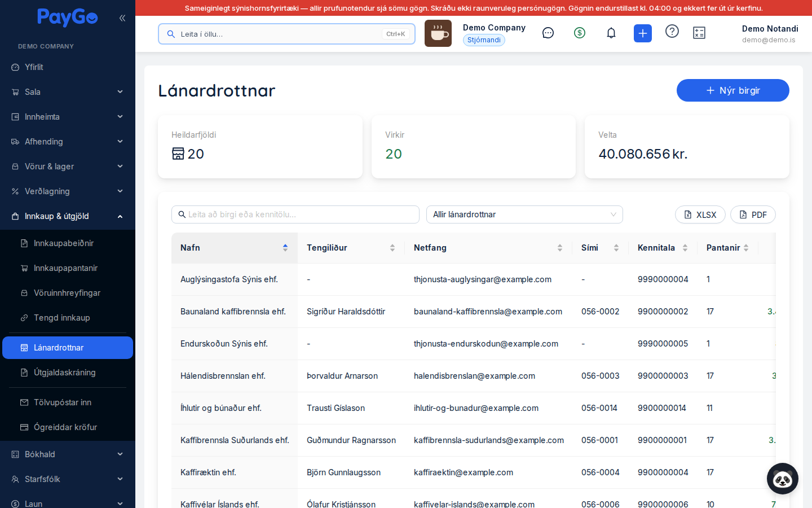The image size is (812, 508).
Task: Open Innkaupabeiðnir in the sidebar
Action: pos(68,243)
